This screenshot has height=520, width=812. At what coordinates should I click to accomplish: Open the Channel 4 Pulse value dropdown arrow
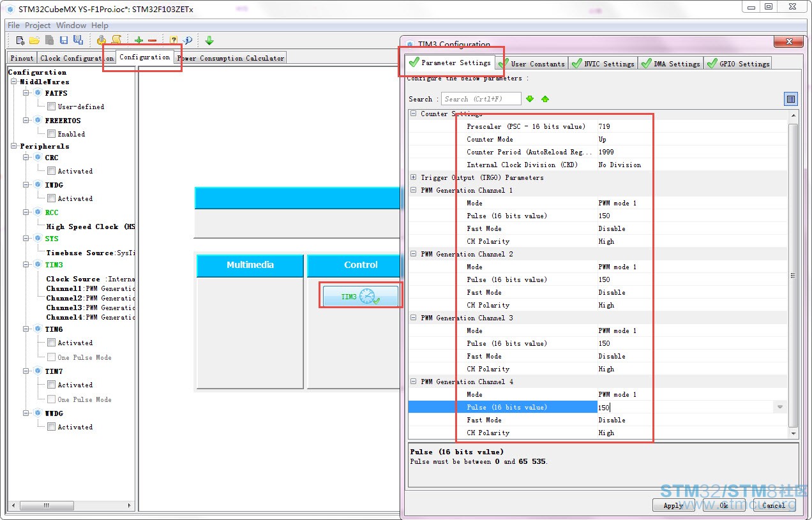[779, 407]
